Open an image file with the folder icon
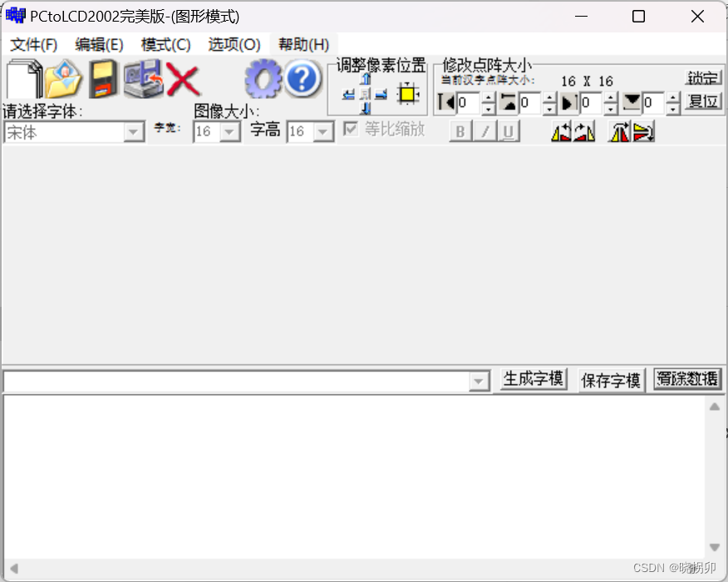The height and width of the screenshot is (582, 728). [64, 78]
